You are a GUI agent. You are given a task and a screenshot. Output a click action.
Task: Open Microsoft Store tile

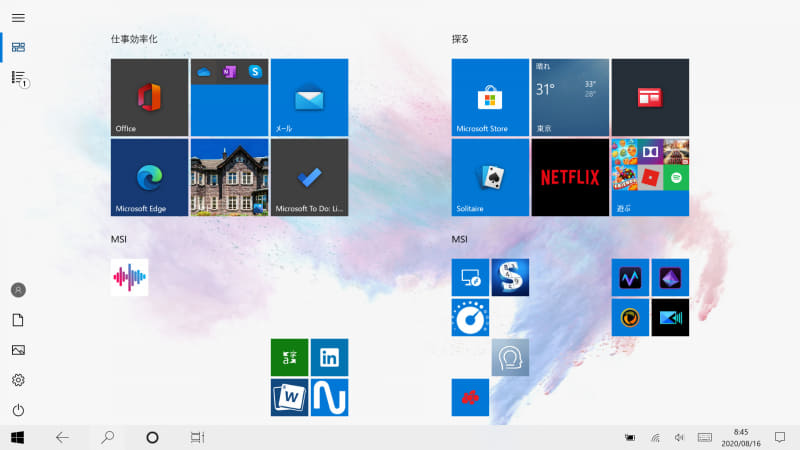tap(490, 97)
